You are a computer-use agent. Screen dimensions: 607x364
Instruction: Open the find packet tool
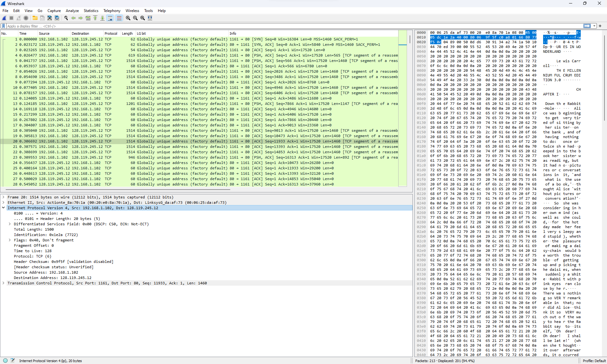pyautogui.click(x=66, y=18)
